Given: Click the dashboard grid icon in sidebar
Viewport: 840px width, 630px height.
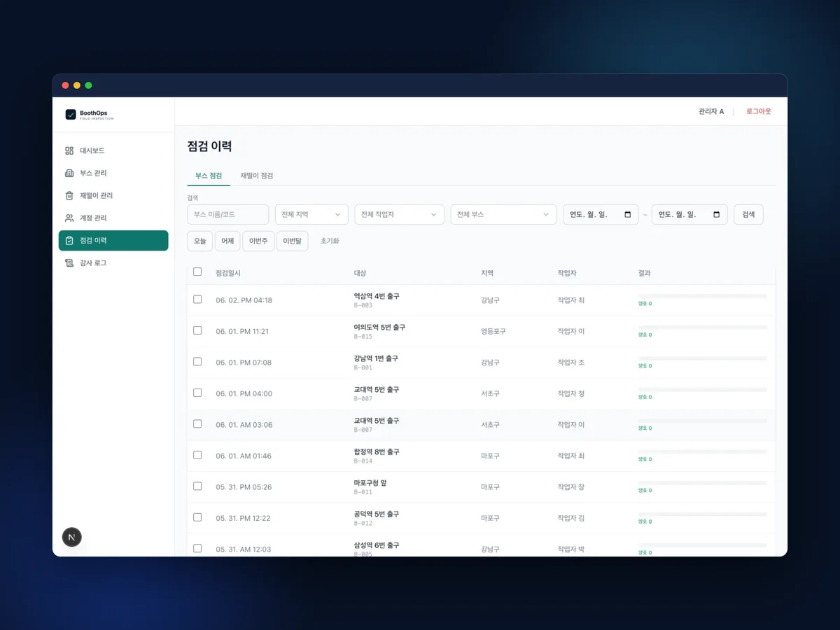Looking at the screenshot, I should pos(69,150).
